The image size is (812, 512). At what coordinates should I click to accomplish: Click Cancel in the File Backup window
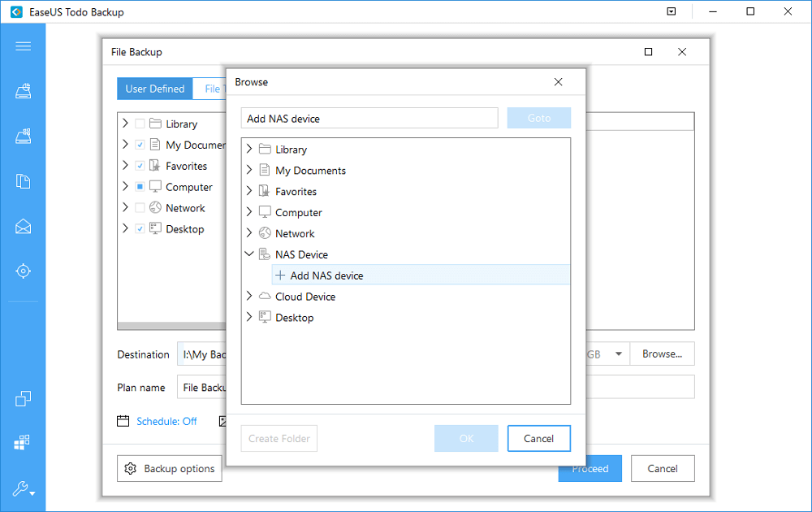(x=663, y=468)
